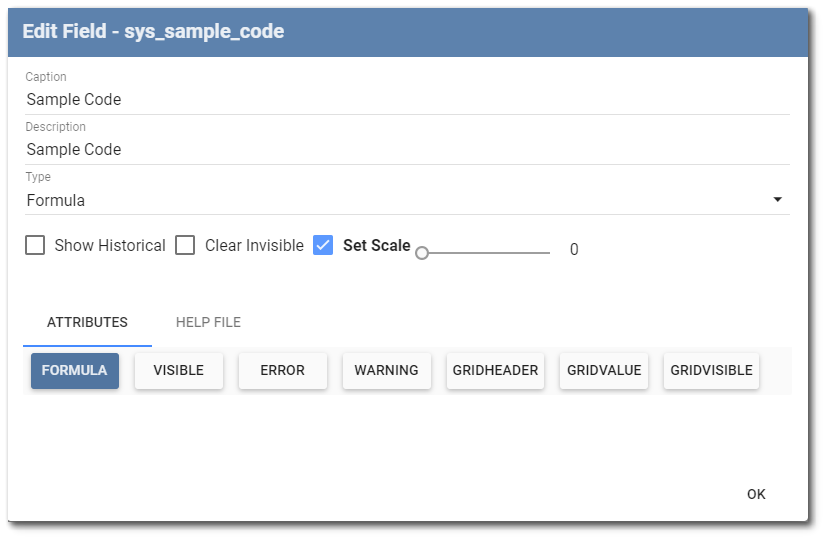Pick the Gridvalue attribute button

[x=604, y=370]
